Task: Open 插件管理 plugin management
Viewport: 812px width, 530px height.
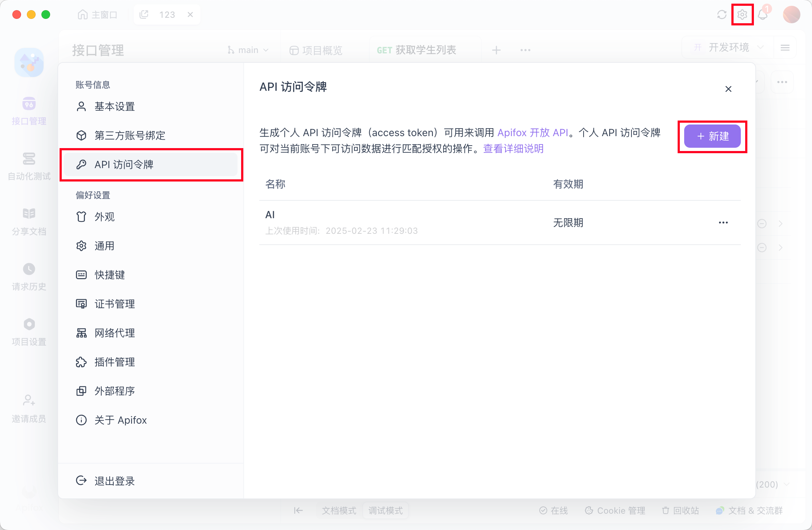Action: pos(114,362)
